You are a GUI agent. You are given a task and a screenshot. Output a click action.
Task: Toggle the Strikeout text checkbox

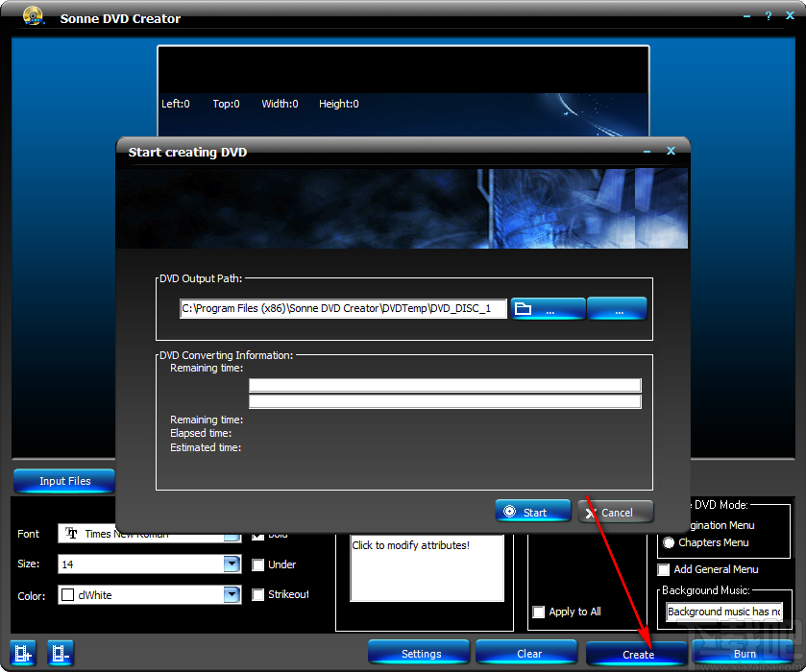[x=257, y=594]
